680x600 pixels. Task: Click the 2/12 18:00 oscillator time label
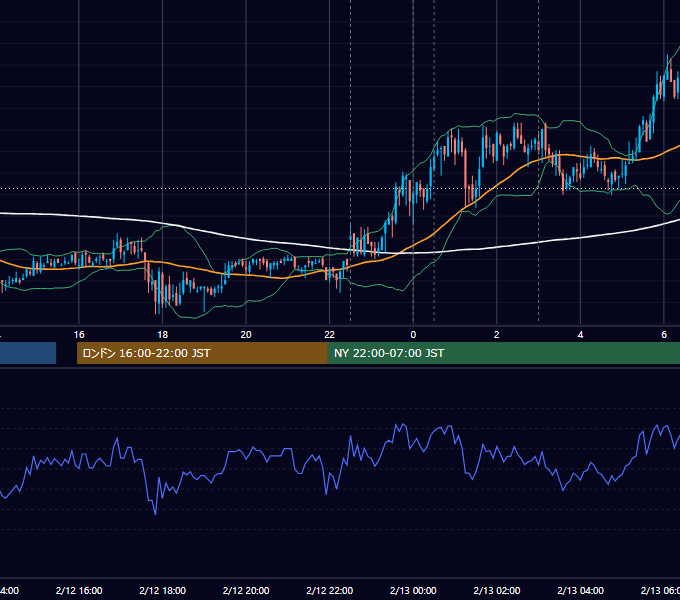pos(163,590)
